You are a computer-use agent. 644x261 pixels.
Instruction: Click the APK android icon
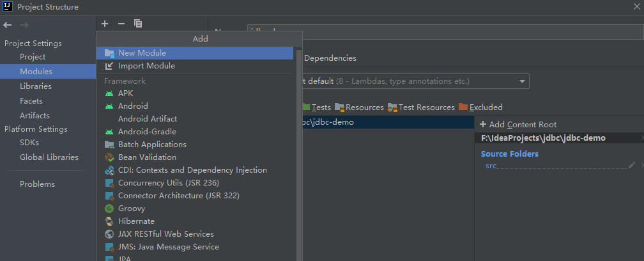coord(109,93)
